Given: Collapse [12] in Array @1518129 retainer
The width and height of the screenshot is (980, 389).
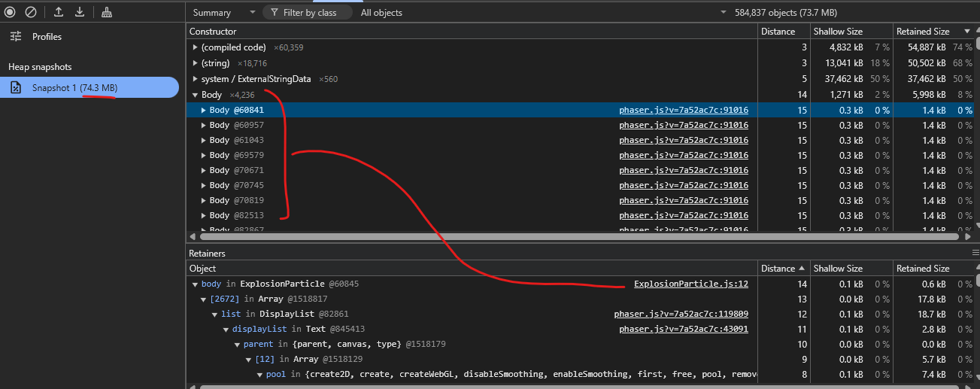Looking at the screenshot, I should pos(249,360).
